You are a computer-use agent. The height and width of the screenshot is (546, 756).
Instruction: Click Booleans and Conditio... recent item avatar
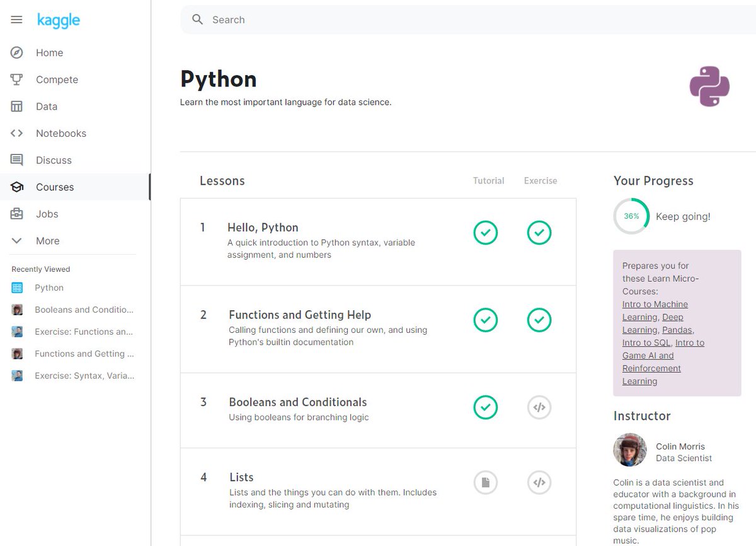[x=17, y=310]
